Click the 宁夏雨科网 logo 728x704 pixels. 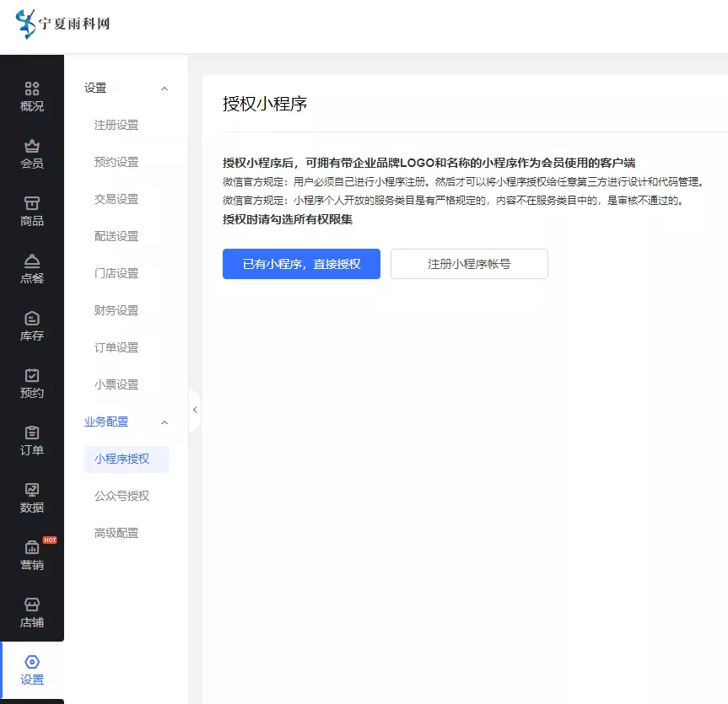tap(62, 24)
